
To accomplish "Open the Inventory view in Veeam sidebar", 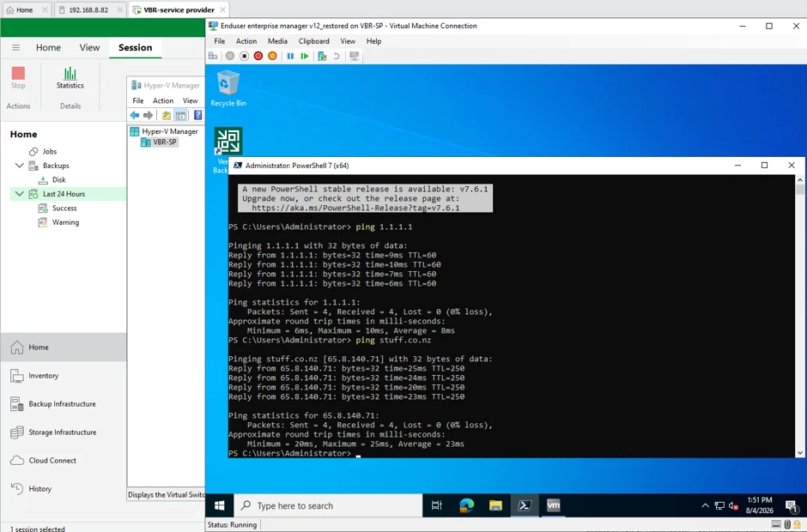I will point(63,376).
